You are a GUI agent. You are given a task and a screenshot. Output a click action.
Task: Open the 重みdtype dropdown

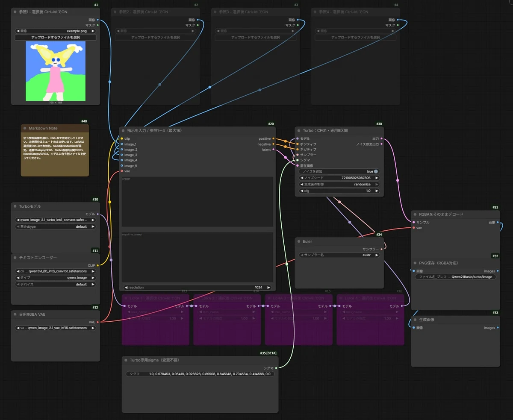click(x=56, y=226)
